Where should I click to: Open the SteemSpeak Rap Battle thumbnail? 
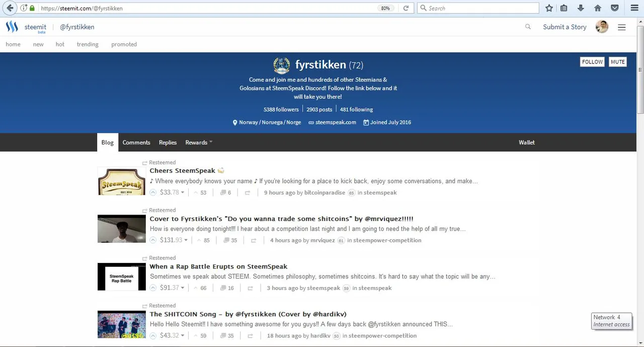pos(121,276)
